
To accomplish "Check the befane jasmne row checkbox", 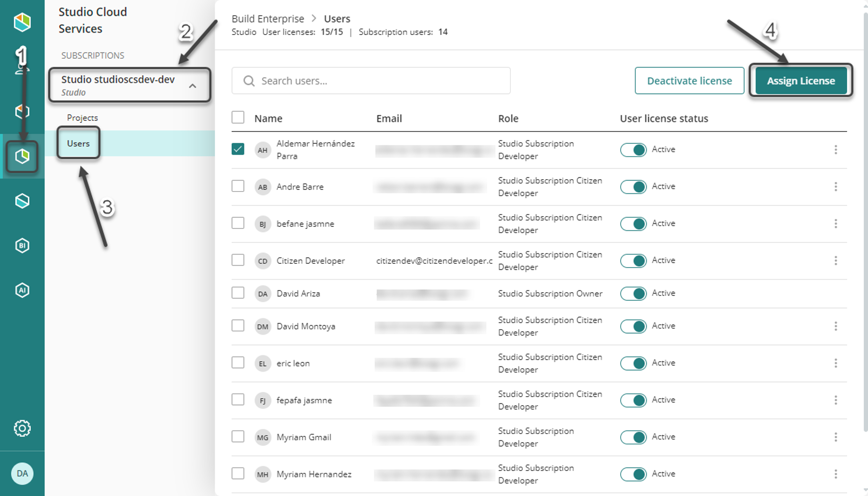I will (238, 223).
